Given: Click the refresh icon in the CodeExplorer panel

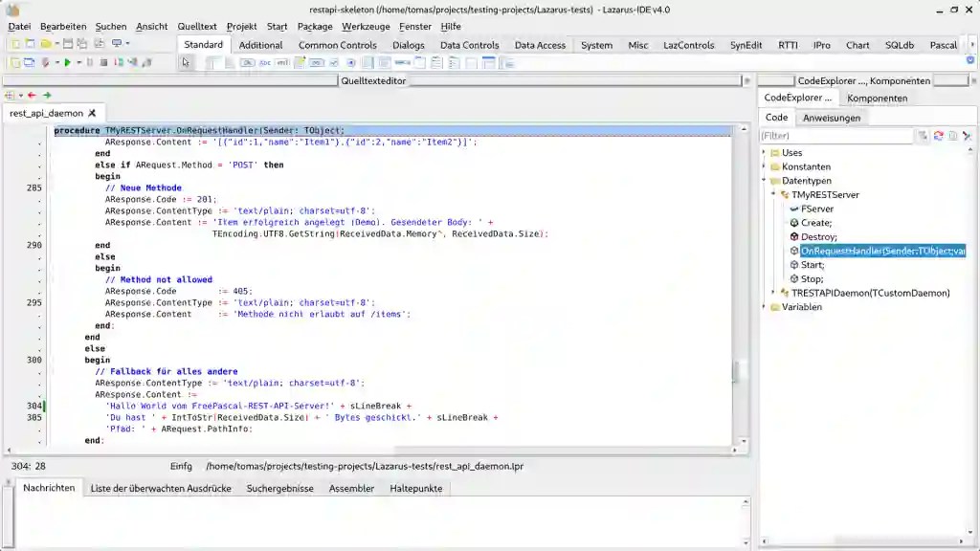Looking at the screenshot, I should pyautogui.click(x=939, y=135).
